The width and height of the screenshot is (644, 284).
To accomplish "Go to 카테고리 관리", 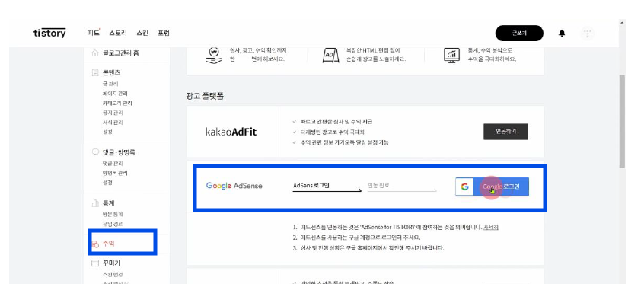I will 117,103.
